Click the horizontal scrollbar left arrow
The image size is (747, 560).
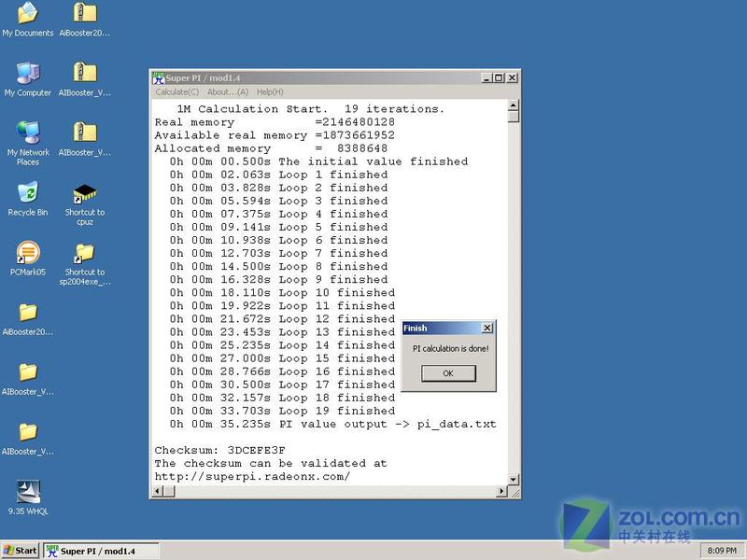(x=159, y=491)
